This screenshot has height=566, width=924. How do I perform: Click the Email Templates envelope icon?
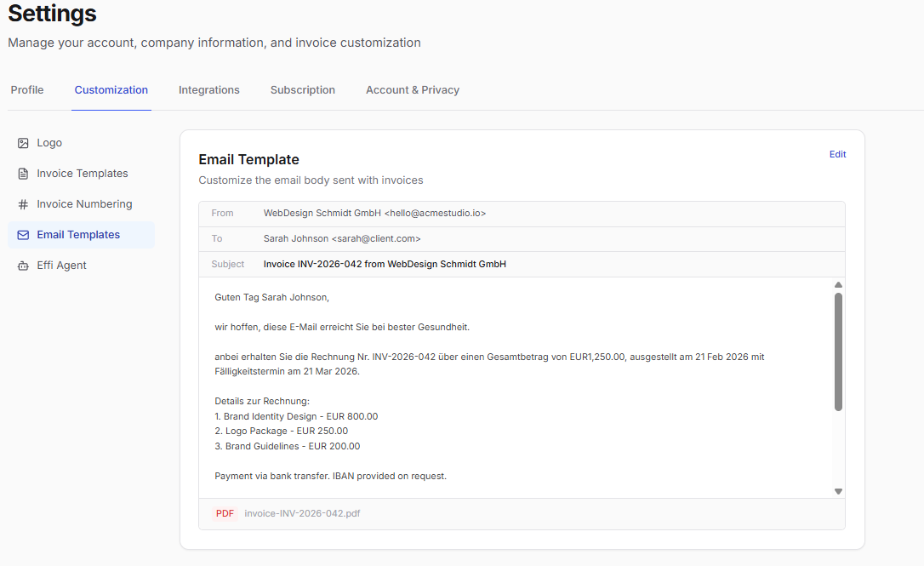click(23, 235)
